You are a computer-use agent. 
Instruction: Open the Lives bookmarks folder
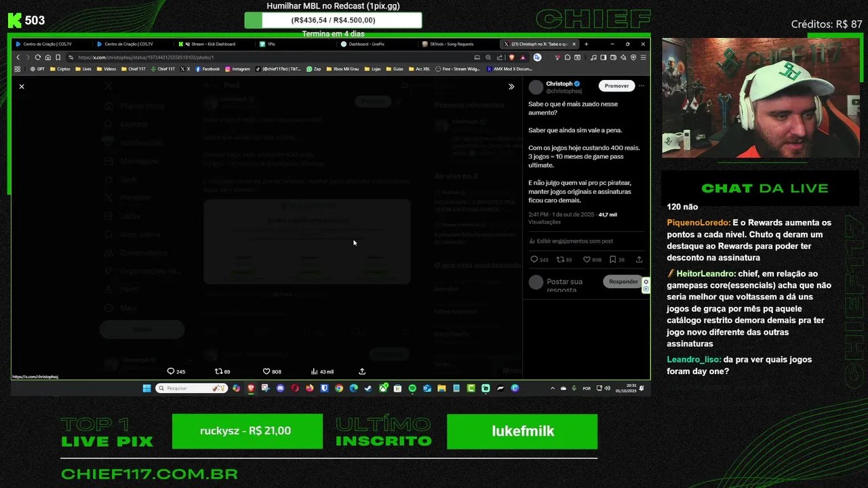click(83, 68)
